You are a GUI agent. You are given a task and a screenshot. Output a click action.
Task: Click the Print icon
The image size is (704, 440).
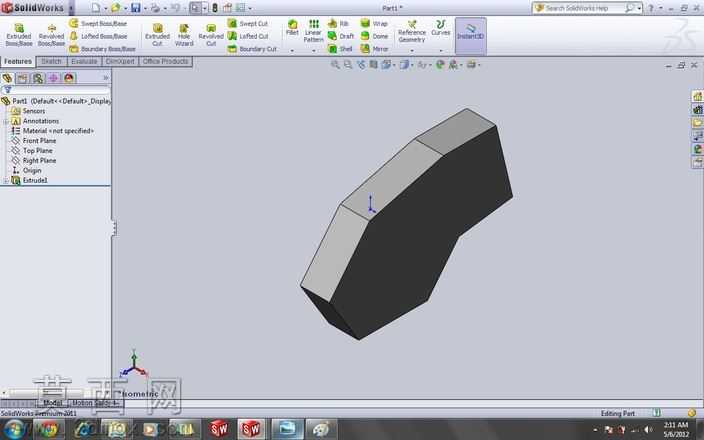(x=155, y=8)
